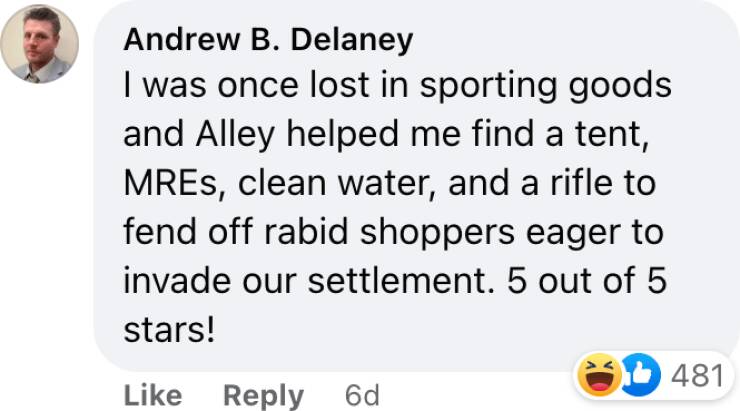Open the 6d timestamp permalink
Screen dimensions: 740x411
[362, 395]
